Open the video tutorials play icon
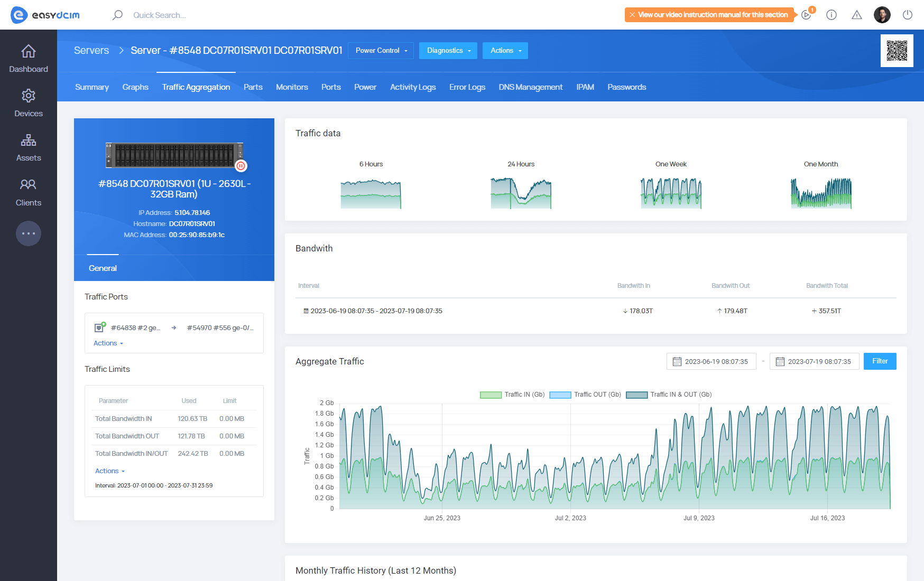 806,15
